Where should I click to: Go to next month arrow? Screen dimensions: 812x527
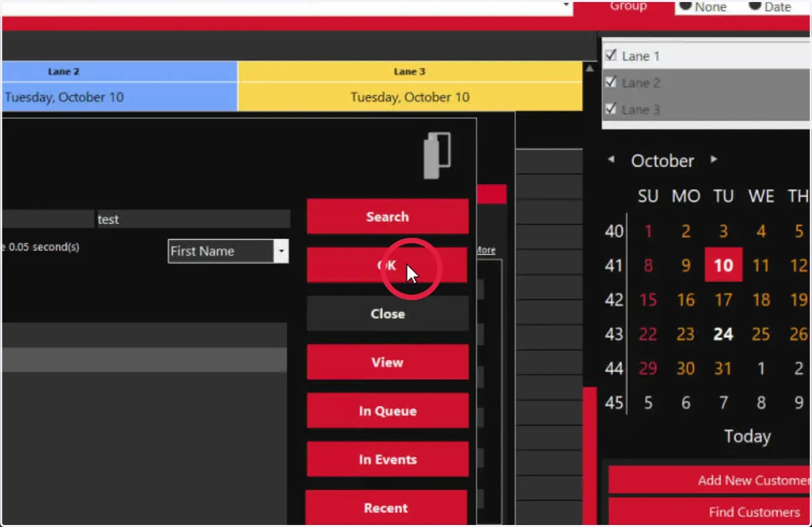pos(714,160)
